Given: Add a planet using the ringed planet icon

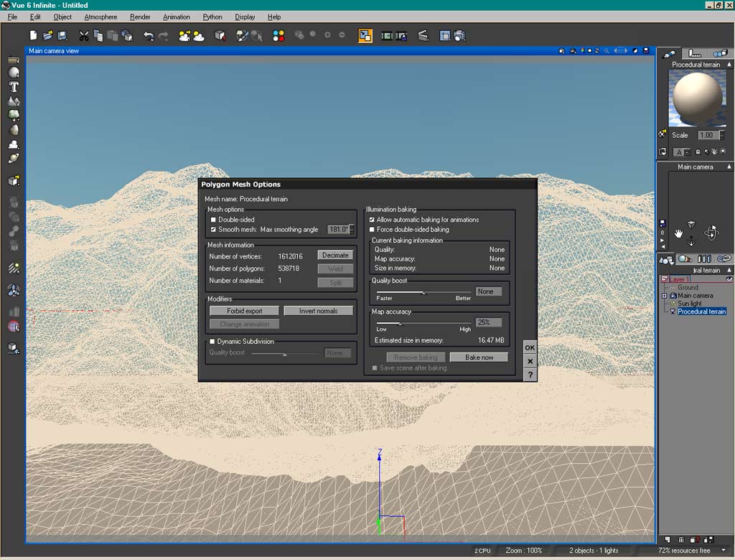Looking at the screenshot, I should (13, 158).
